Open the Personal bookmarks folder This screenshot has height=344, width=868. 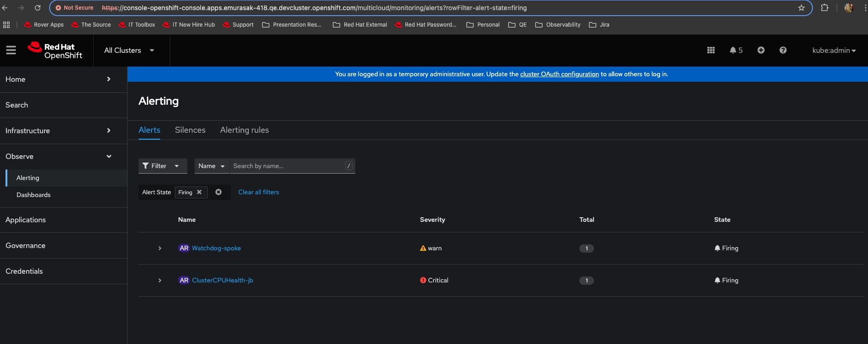483,25
